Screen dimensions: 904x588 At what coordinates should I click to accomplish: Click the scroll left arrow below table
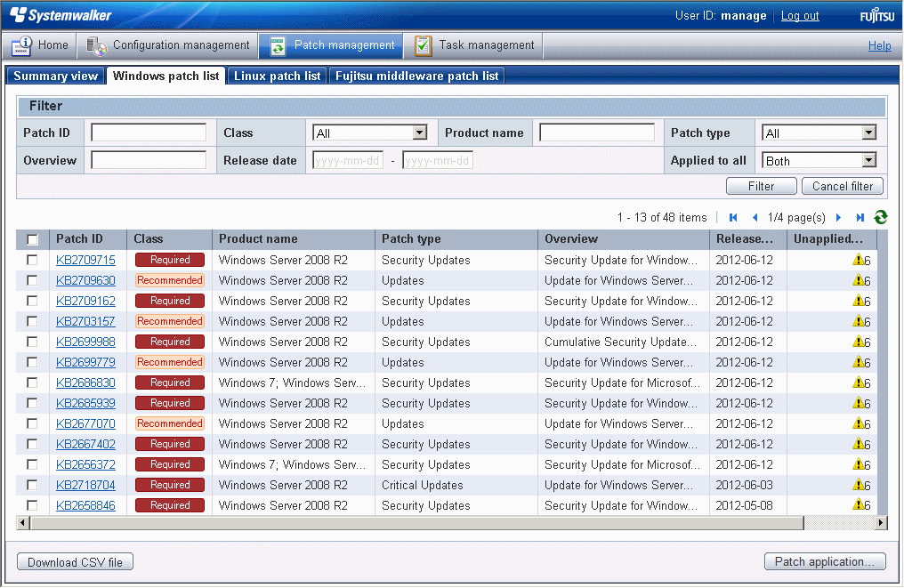[23, 523]
